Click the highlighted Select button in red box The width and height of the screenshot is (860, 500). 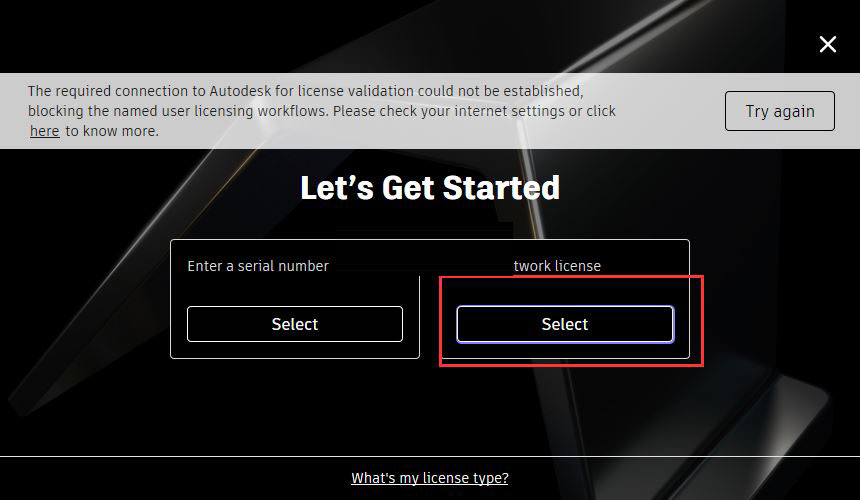[565, 324]
